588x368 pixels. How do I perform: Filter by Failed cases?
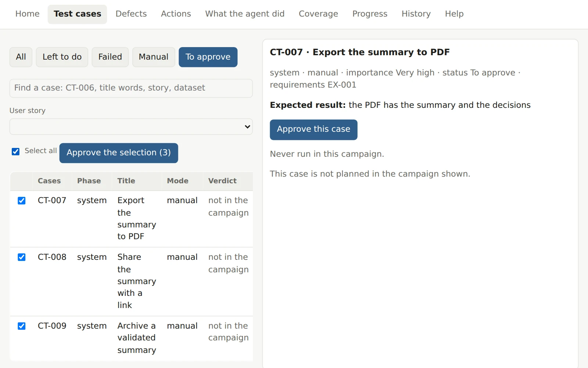click(x=110, y=57)
